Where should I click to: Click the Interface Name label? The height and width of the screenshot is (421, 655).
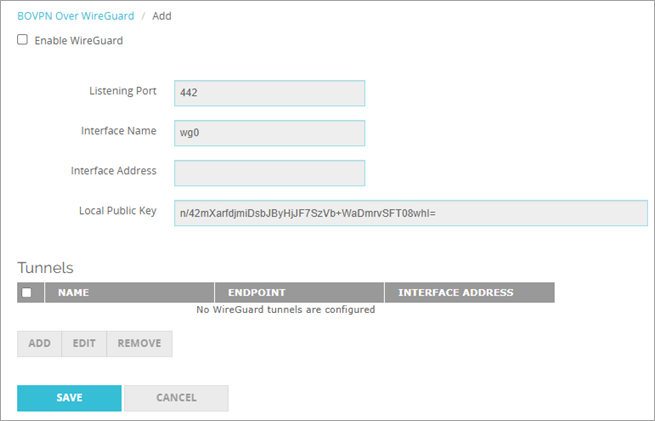click(x=119, y=131)
